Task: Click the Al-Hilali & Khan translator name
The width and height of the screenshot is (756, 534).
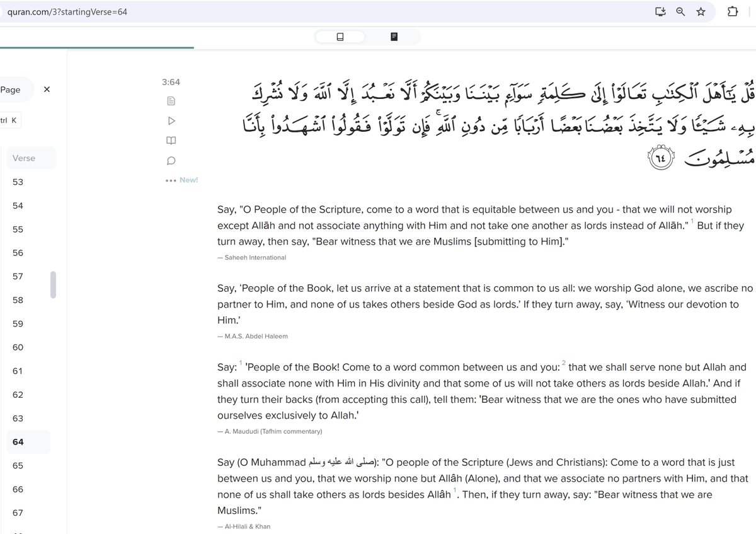Action: pyautogui.click(x=247, y=526)
